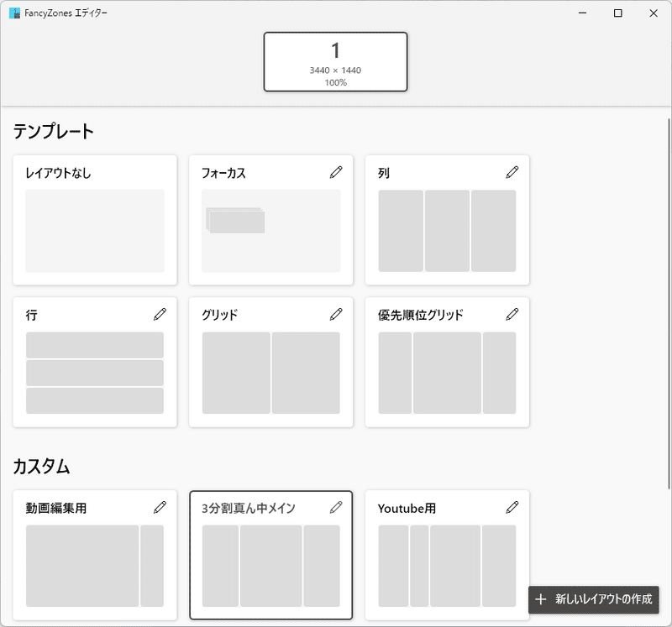Image resolution: width=672 pixels, height=627 pixels.
Task: Click the FancyZones app icon in title bar
Action: (14, 13)
